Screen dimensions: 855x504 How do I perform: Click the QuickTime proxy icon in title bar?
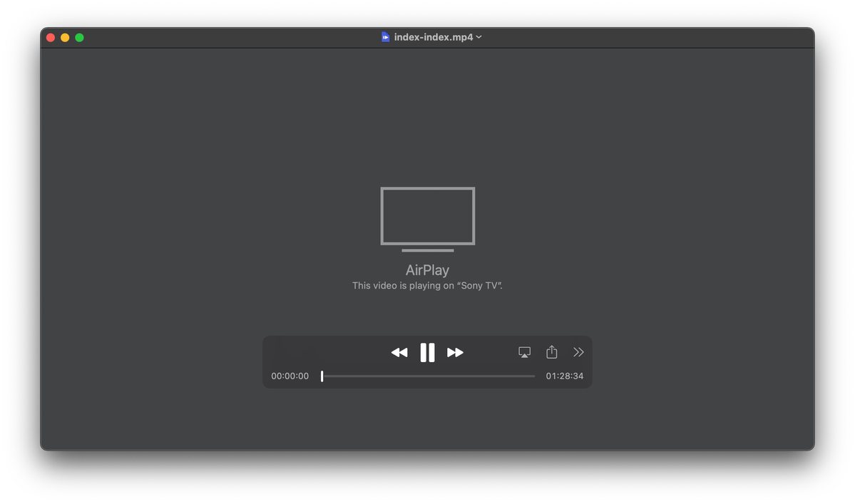click(x=386, y=36)
